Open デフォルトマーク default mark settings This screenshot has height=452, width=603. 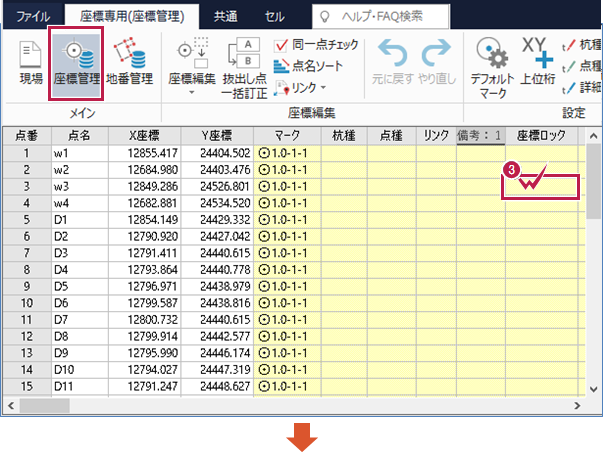(x=492, y=68)
